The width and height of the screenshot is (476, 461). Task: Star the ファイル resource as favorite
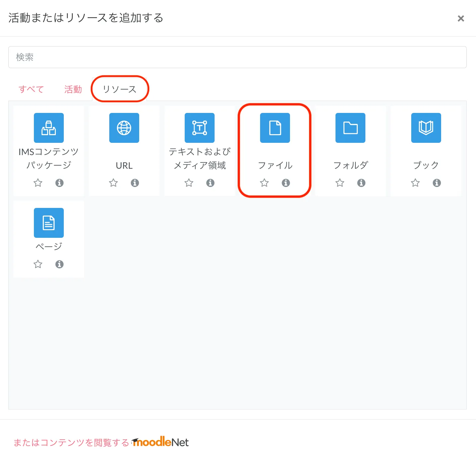264,183
